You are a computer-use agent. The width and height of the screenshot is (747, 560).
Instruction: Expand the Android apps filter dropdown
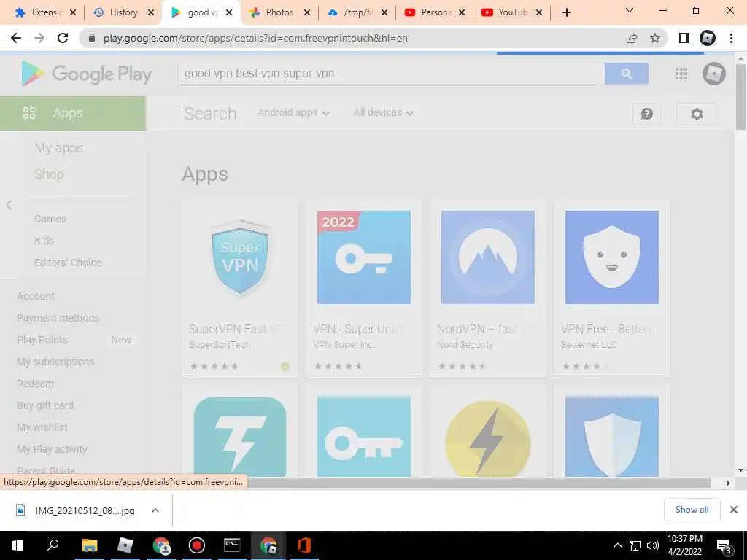(x=293, y=112)
